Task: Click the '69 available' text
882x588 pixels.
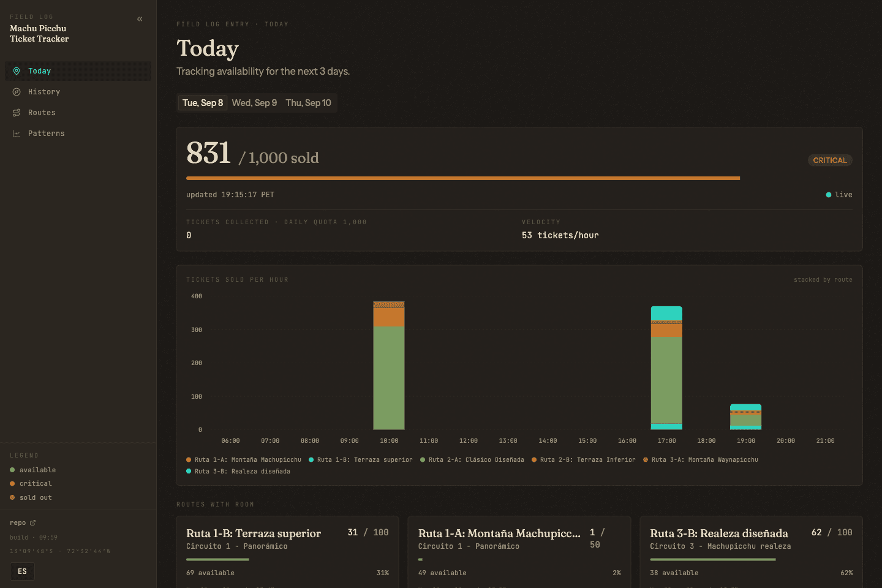Action: click(210, 573)
